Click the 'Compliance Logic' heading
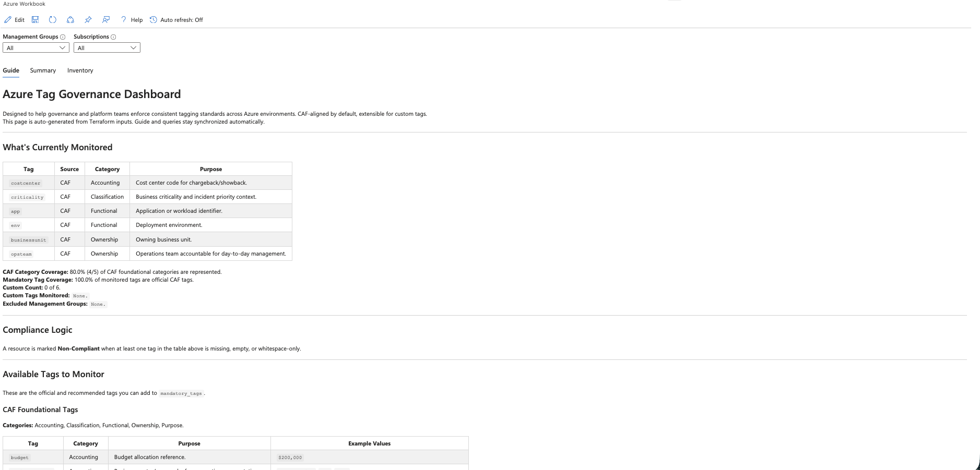 pos(38,330)
